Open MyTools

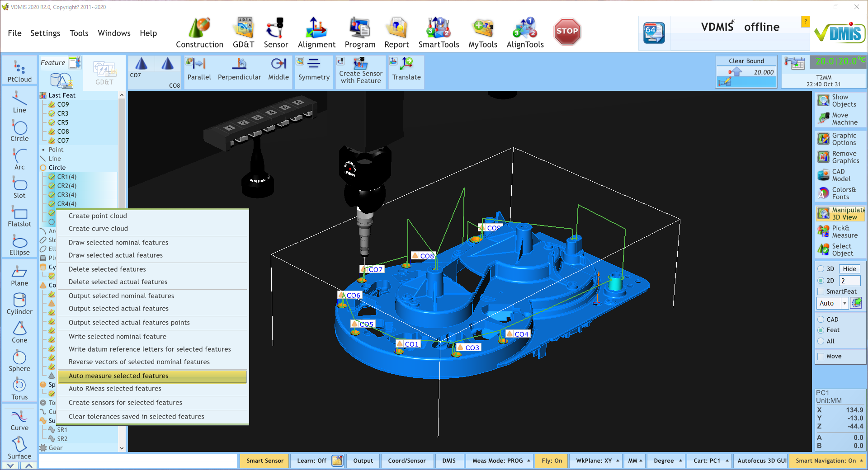coord(483,33)
